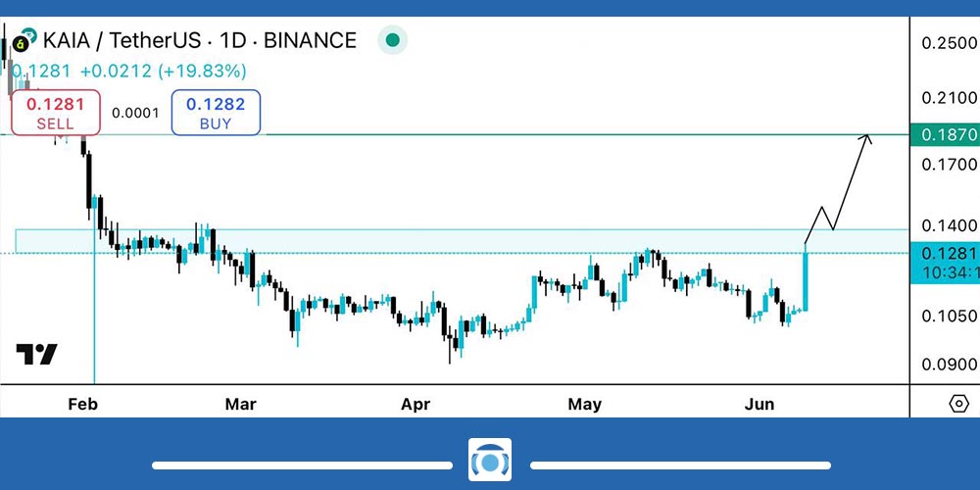Click the TradingView logo icon

pyautogui.click(x=36, y=355)
